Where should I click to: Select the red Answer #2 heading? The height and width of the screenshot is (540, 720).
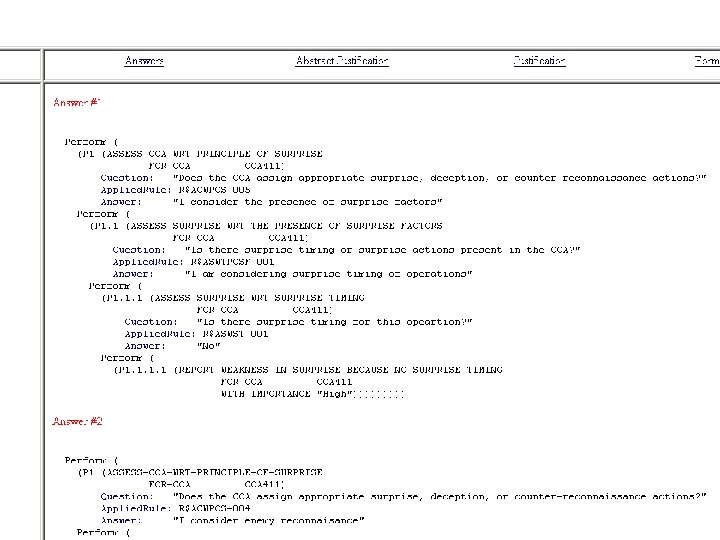(x=78, y=421)
